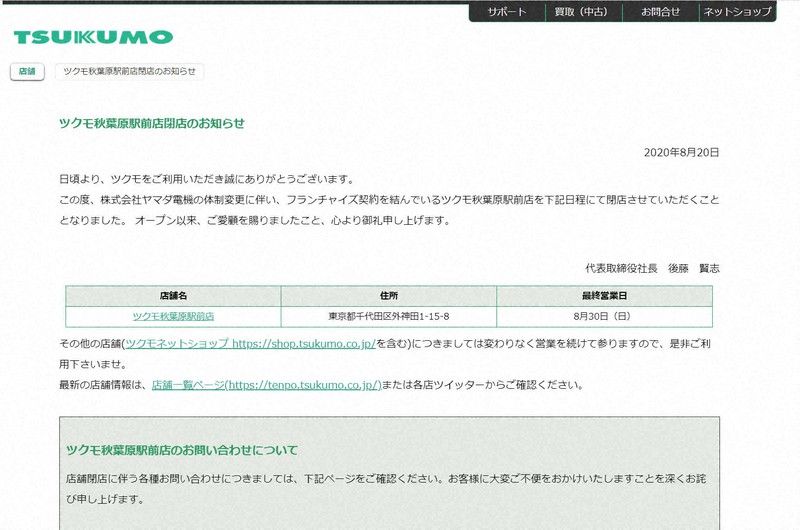Click the 店舗 breadcrumb button
800x530 pixels.
(x=27, y=71)
